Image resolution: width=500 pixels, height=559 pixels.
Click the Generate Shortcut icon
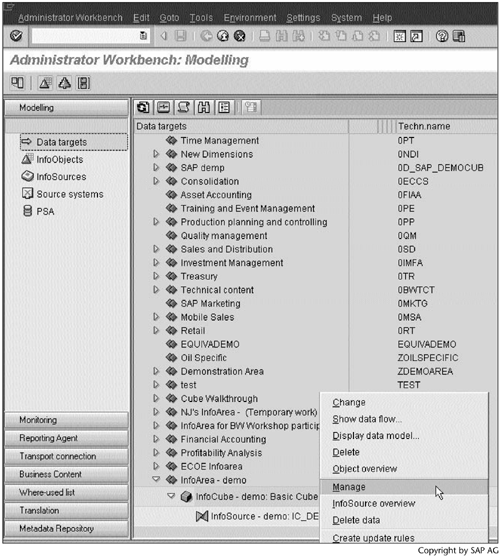click(416, 36)
